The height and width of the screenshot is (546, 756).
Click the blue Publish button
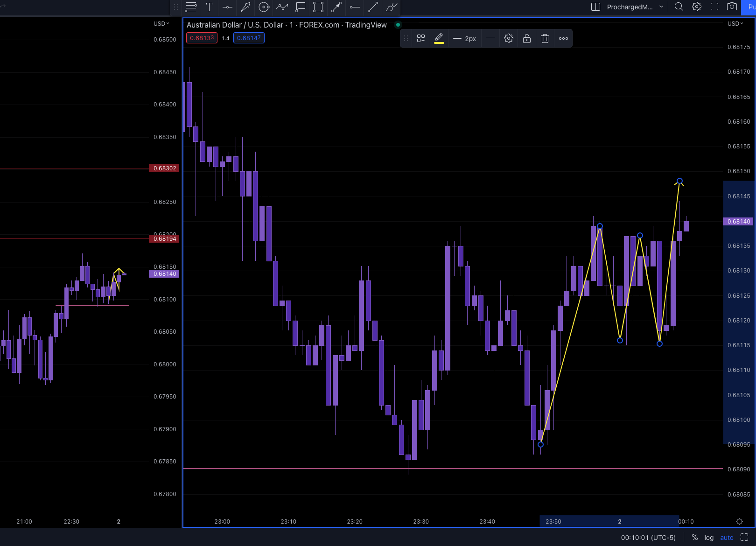pyautogui.click(x=749, y=7)
